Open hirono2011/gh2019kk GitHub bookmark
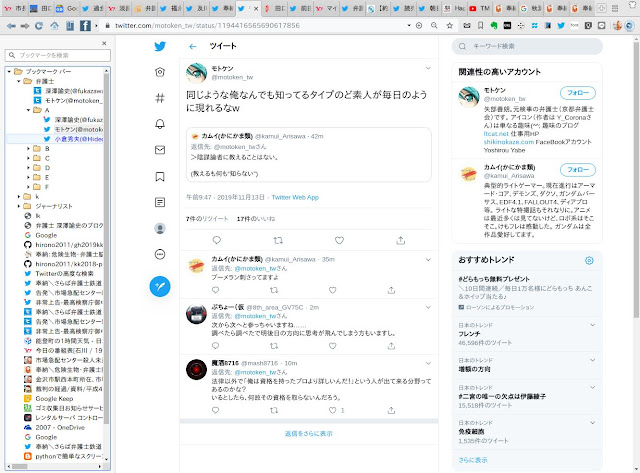Image resolution: width=640 pixels, height=473 pixels. [64, 245]
